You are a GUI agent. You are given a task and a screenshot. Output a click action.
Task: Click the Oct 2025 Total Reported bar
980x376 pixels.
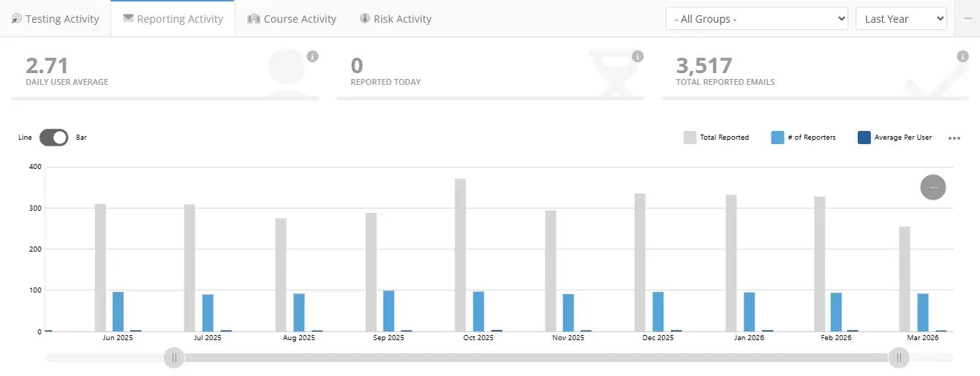pyautogui.click(x=460, y=255)
